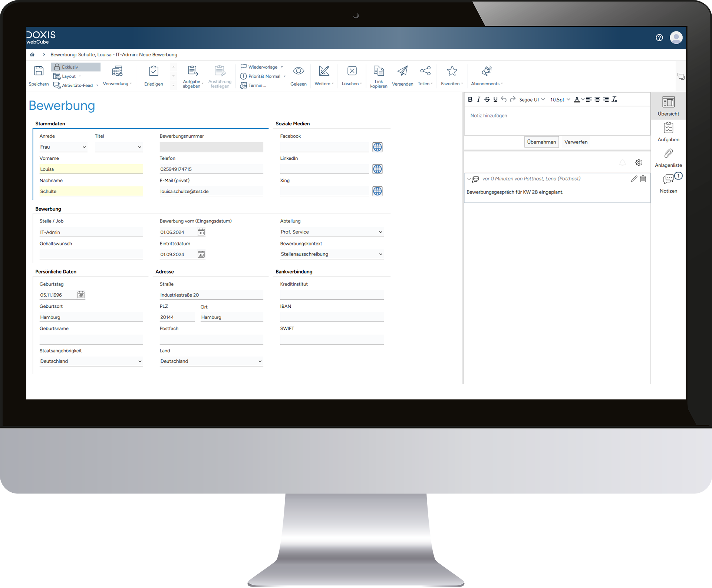
Task: Open notes settings gear icon
Action: click(x=639, y=162)
